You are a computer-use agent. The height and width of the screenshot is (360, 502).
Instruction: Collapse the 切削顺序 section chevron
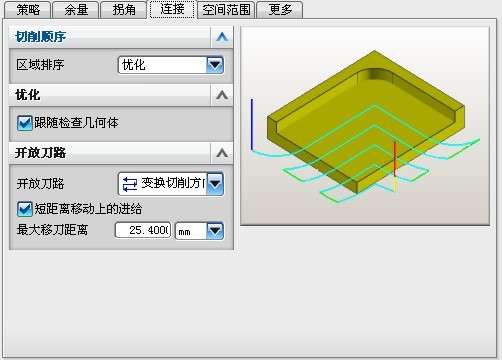pyautogui.click(x=222, y=37)
